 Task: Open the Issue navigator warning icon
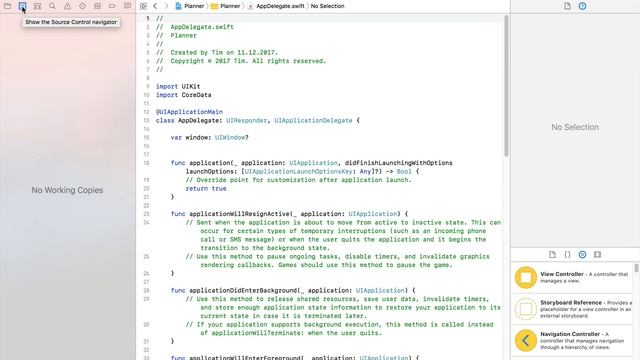pos(67,6)
